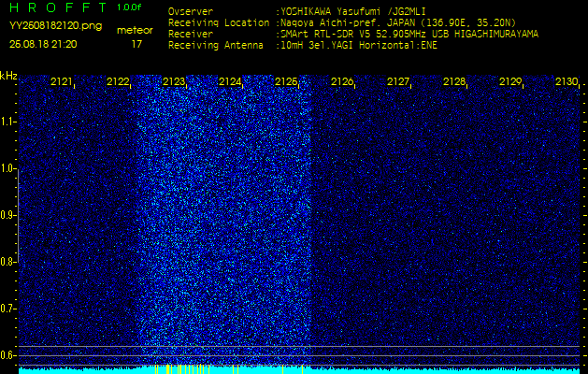The width and height of the screenshot is (588, 374).
Task: Click the 0.8 frequency axis label
Action: (7, 262)
